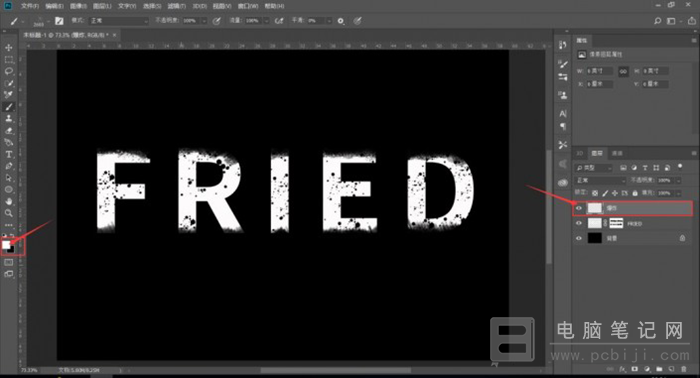
Task: Click the foreground white color swatch
Action: pyautogui.click(x=6, y=245)
